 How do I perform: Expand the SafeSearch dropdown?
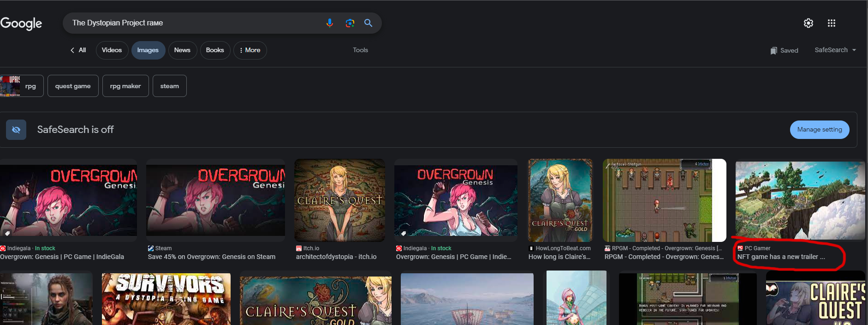point(835,50)
